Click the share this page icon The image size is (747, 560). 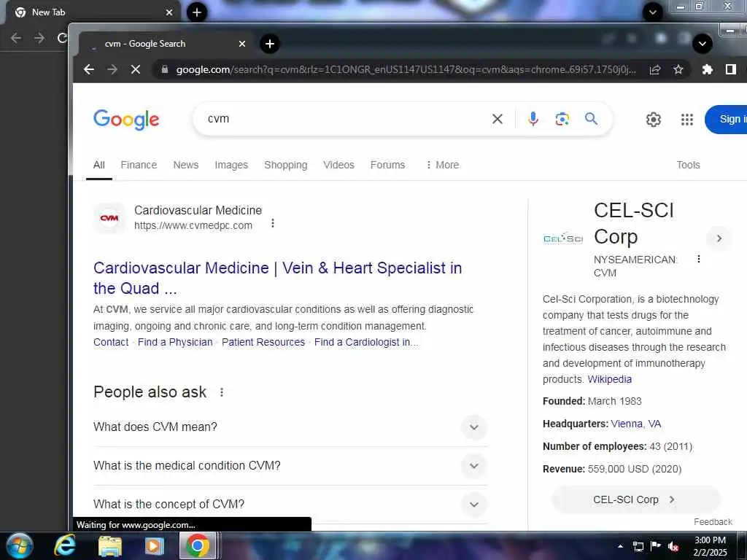point(655,69)
